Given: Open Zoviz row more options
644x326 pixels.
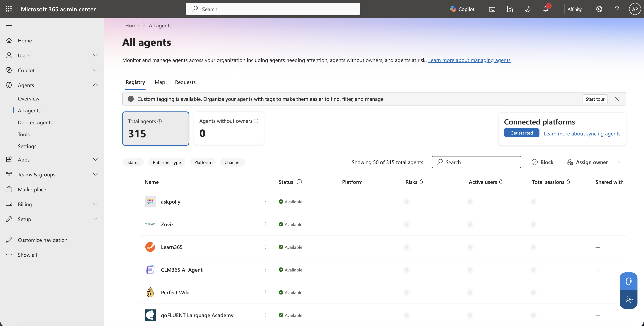Looking at the screenshot, I should [266, 224].
